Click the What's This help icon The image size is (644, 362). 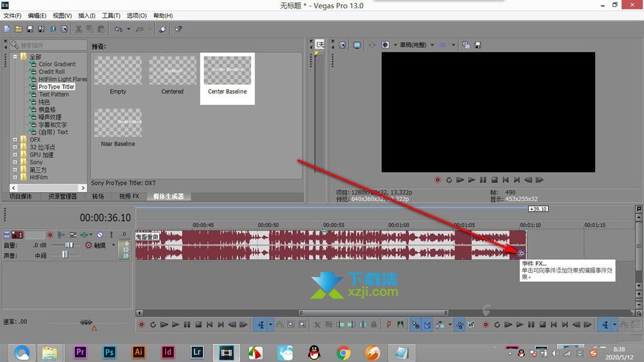tap(178, 29)
